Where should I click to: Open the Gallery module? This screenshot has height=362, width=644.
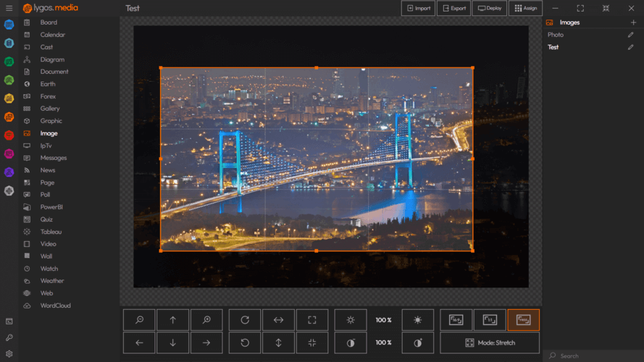50,109
